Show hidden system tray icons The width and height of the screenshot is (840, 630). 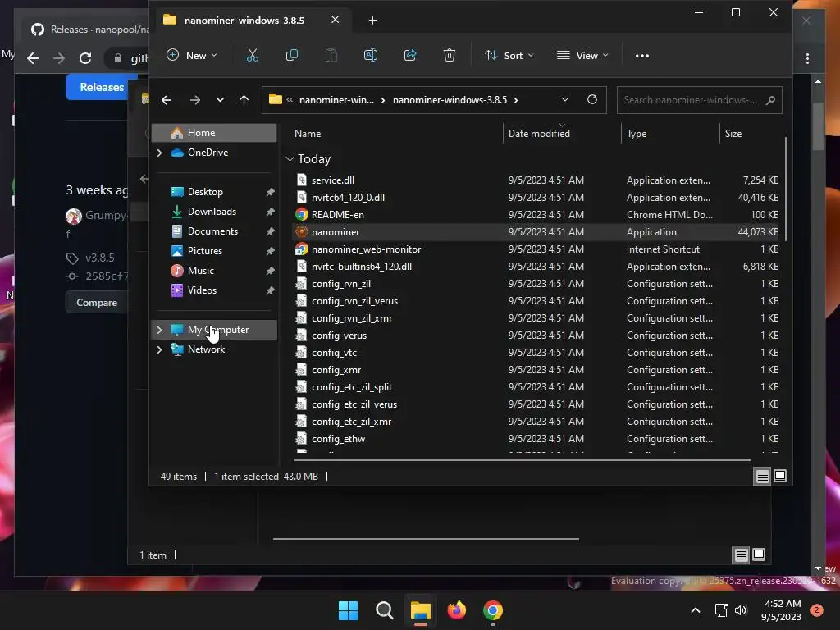click(696, 610)
